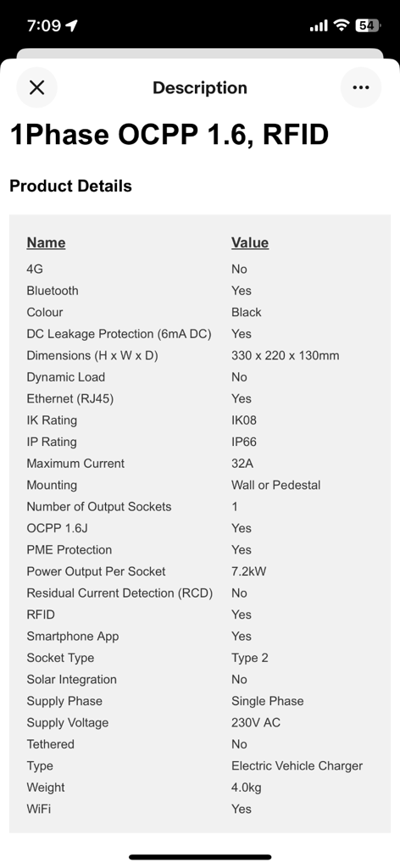The image size is (400, 868).
Task: Select the Maximum Current 32A value
Action: click(242, 464)
